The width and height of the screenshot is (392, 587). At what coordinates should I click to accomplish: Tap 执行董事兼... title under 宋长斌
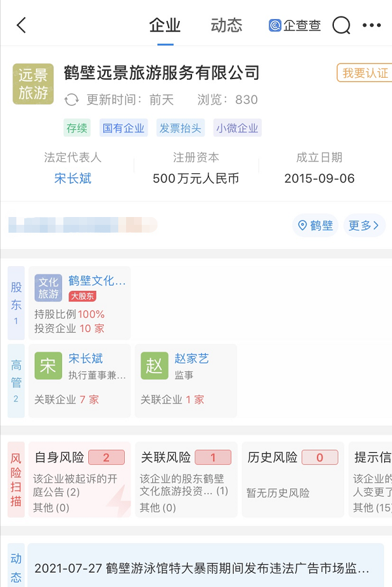pyautogui.click(x=97, y=375)
